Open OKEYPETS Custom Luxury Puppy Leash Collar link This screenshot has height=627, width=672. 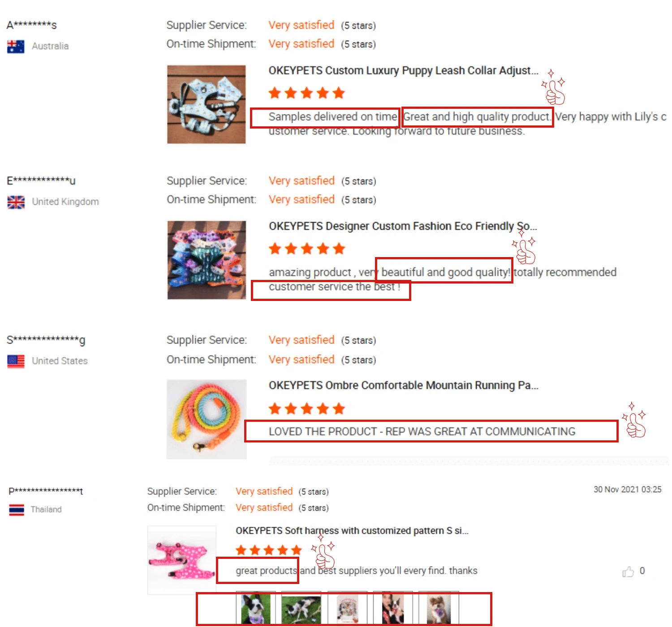point(403,71)
